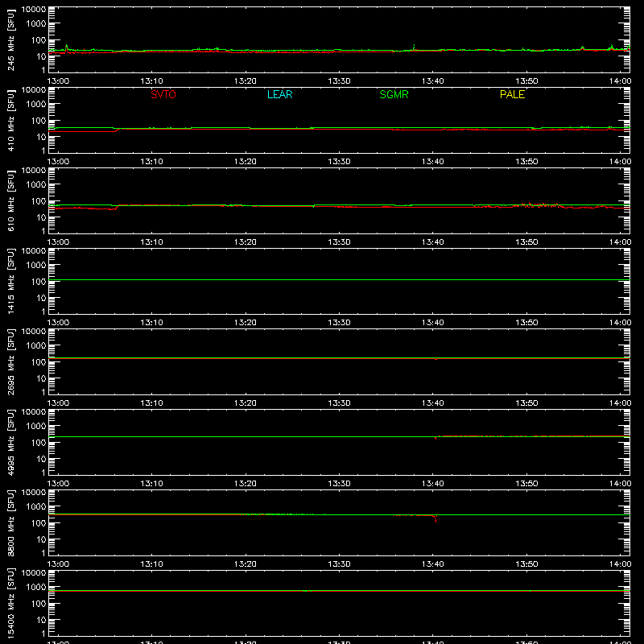Click 13:40 time label of 610 MHz plot
The height and width of the screenshot is (644, 644).
(432, 242)
